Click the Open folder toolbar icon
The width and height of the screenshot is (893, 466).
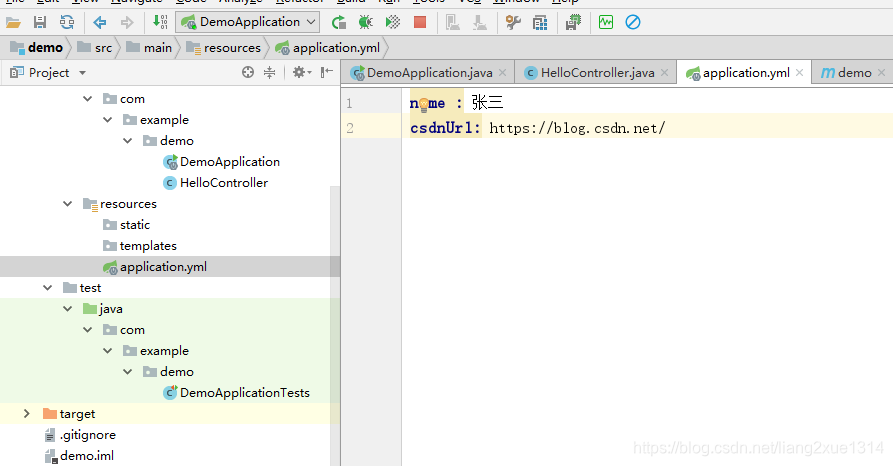(13, 23)
